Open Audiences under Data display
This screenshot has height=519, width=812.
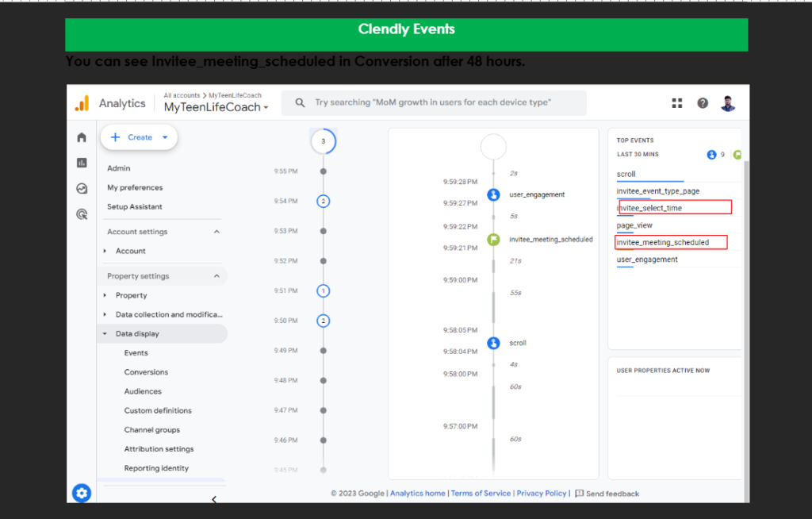[x=143, y=391]
